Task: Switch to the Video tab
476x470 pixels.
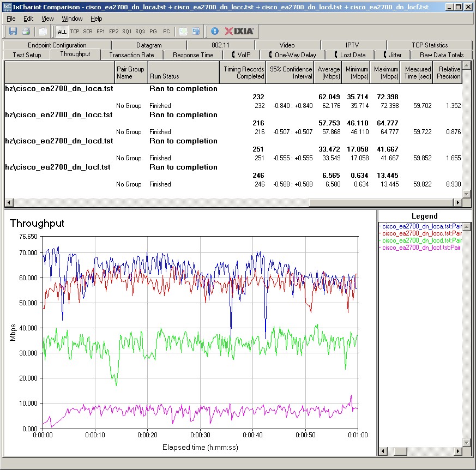Action: coord(287,45)
